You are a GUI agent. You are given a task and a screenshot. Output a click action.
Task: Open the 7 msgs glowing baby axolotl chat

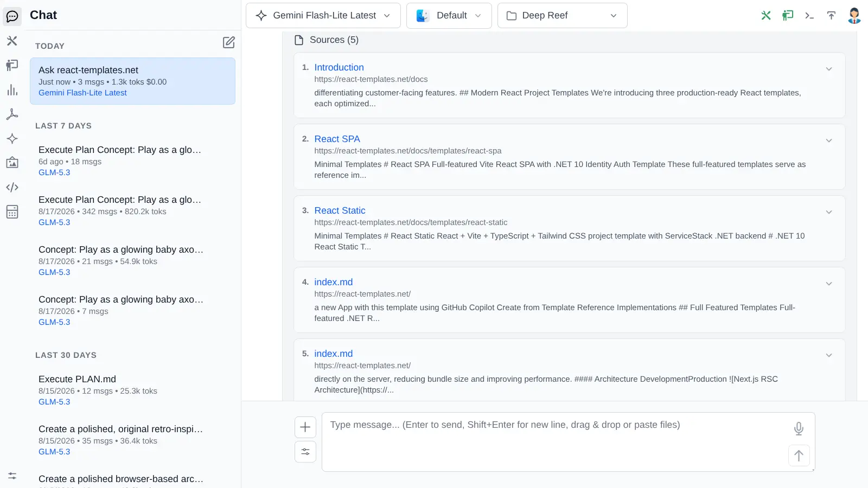[132, 311]
